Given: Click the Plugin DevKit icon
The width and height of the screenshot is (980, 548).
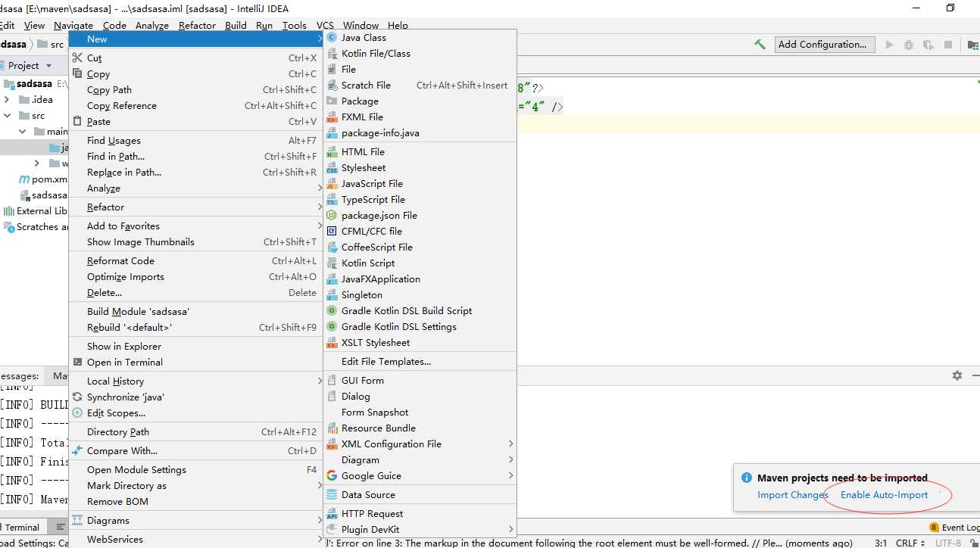Looking at the screenshot, I should coord(332,529).
